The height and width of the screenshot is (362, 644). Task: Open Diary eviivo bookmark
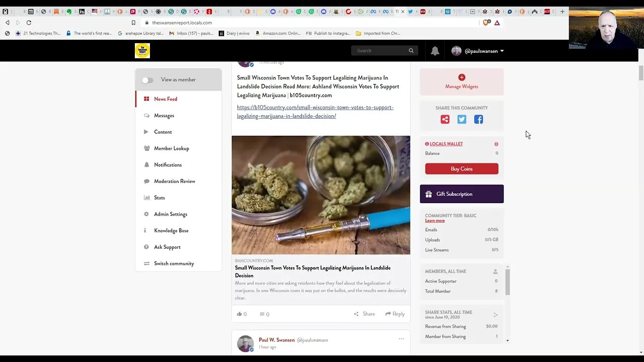click(234, 33)
